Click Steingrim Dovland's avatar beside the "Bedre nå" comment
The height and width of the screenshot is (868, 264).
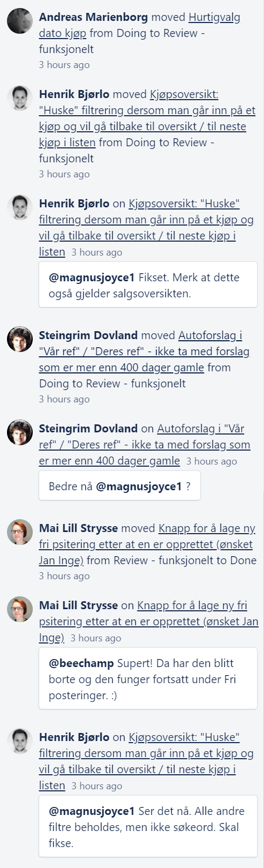20,433
